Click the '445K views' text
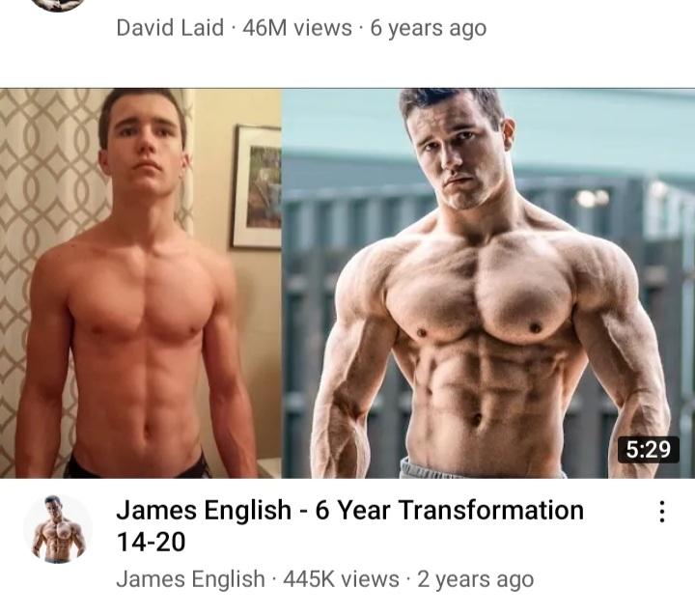Screen dimensions: 695x616 341,579
